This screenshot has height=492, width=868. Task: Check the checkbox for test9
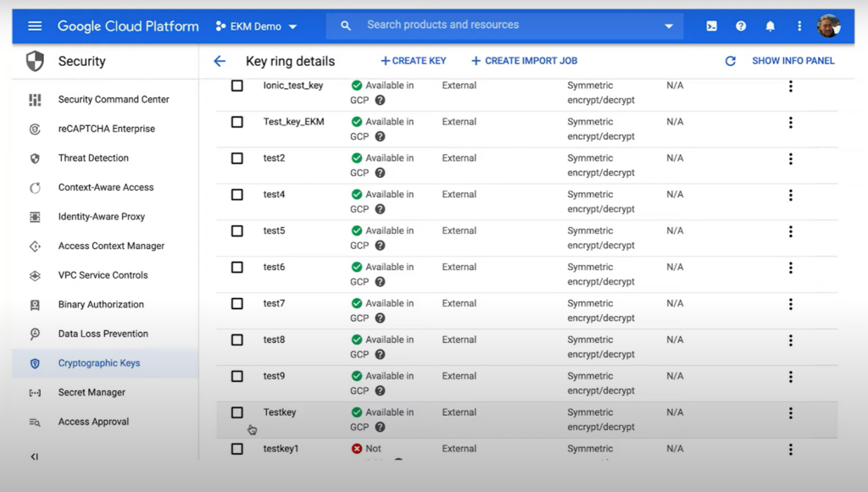click(236, 376)
